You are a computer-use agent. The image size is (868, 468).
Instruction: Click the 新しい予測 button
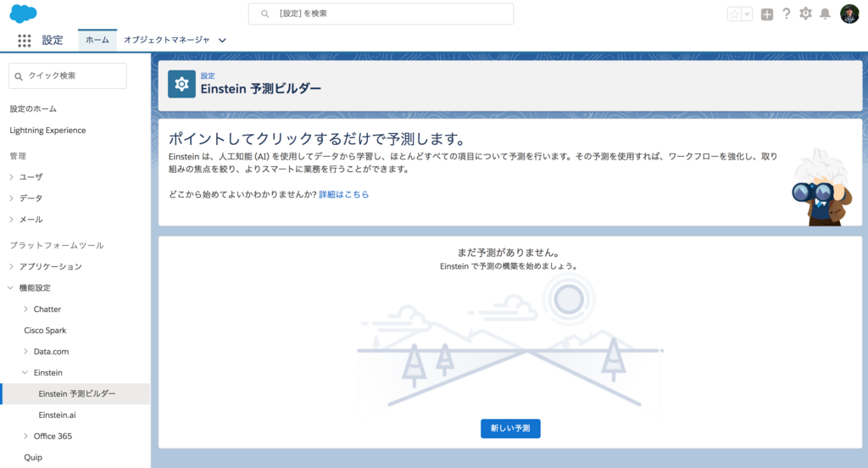(510, 429)
